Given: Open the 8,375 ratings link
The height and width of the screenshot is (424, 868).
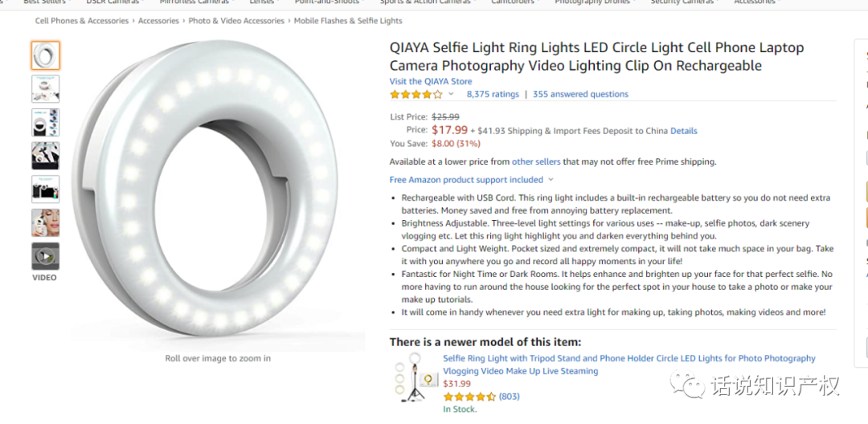Looking at the screenshot, I should (x=493, y=94).
